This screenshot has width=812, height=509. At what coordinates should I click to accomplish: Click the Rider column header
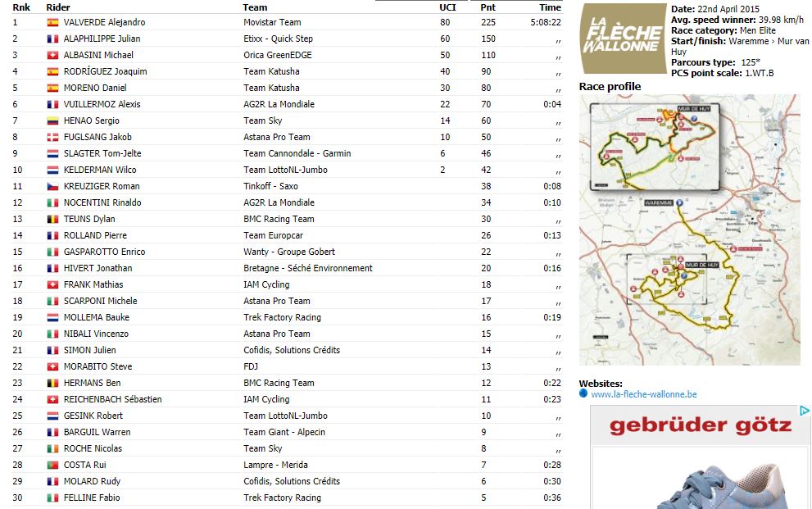click(x=58, y=7)
